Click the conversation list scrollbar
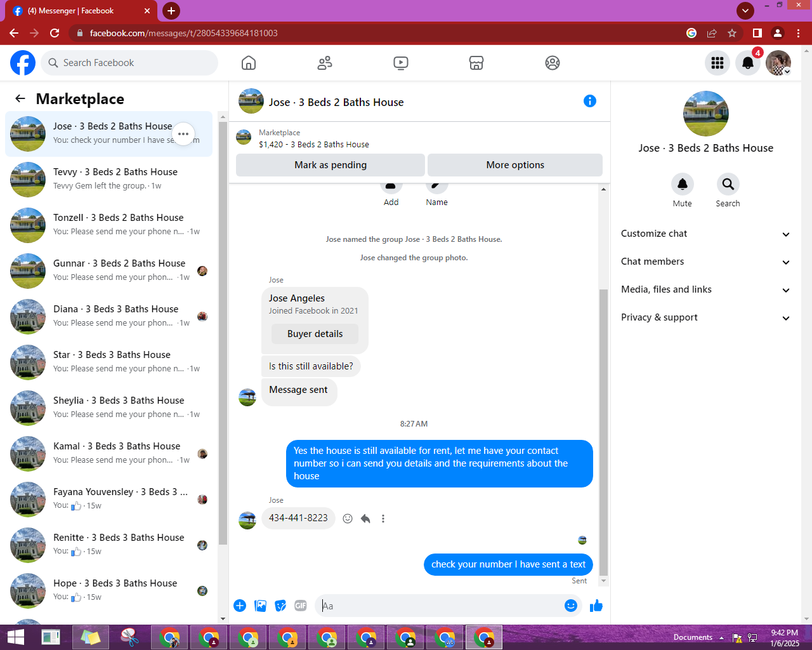This screenshot has height=650, width=812. (223, 333)
